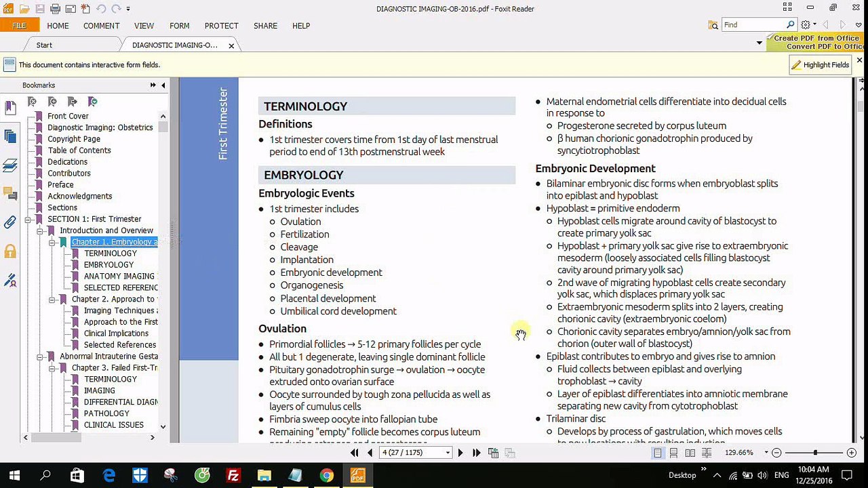Screen dimensions: 868x488
Task: Close the DIAGNOSTIC IMAGING document tab
Action: point(231,46)
